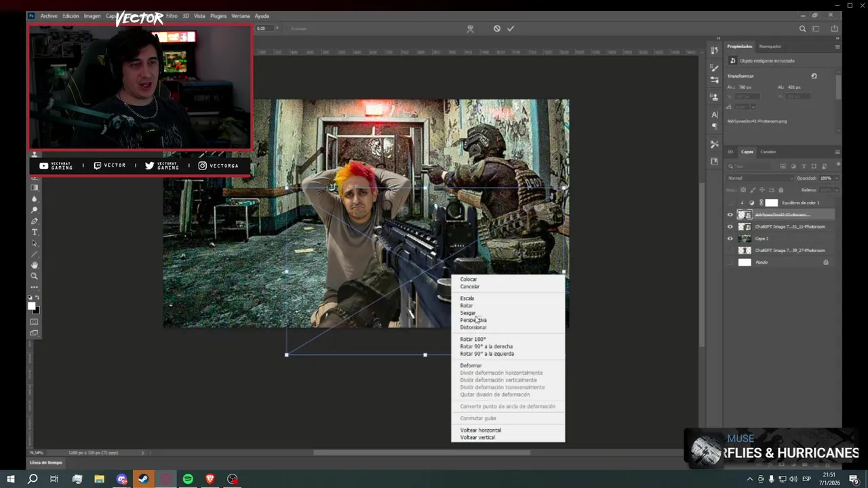Open the Brush Settings panel icon
The image size is (868, 488).
[x=714, y=80]
